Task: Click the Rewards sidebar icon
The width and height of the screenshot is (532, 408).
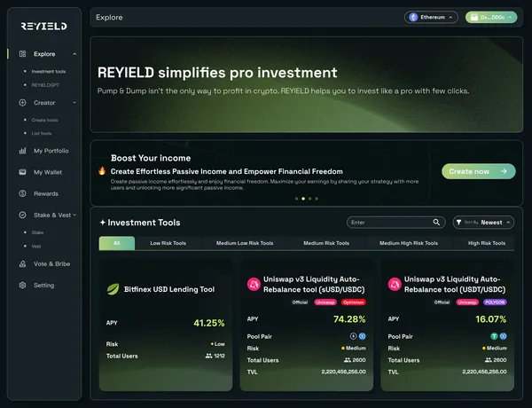Action: pyautogui.click(x=23, y=193)
